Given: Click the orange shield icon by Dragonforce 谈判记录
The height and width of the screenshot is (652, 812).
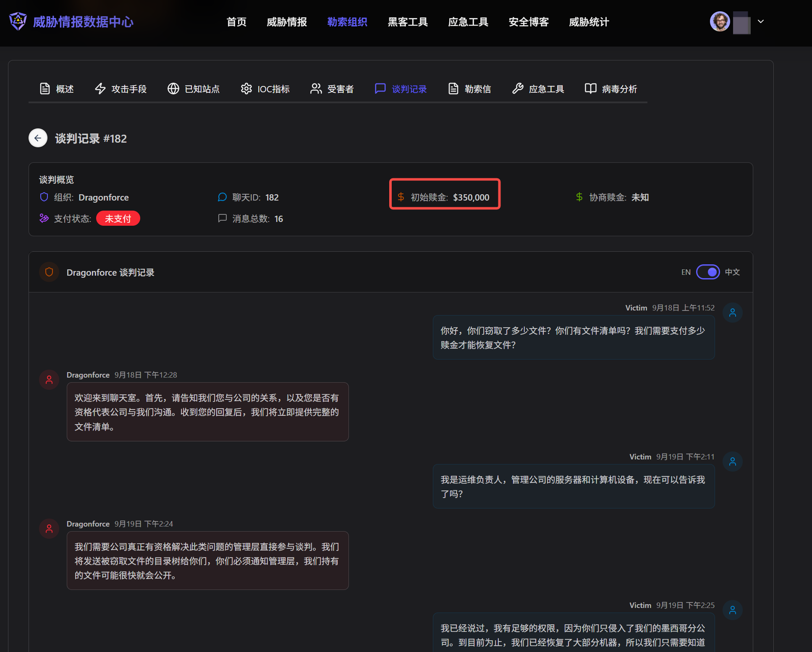Looking at the screenshot, I should click(x=49, y=272).
